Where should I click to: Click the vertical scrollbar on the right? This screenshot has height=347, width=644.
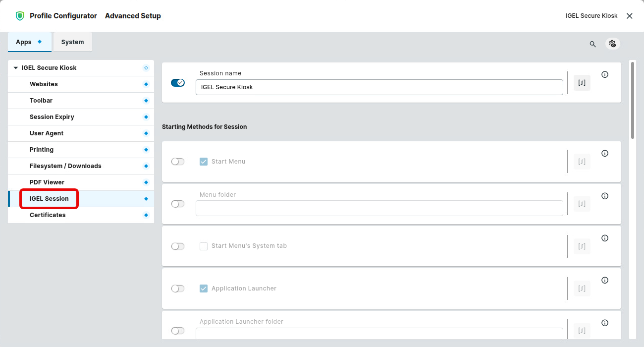(x=632, y=99)
